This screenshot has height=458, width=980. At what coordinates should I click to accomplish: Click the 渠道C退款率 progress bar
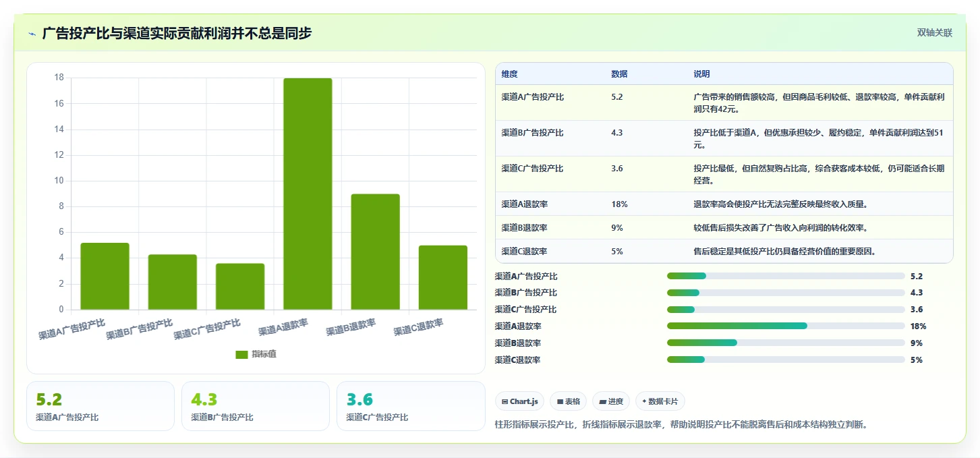tap(786, 360)
